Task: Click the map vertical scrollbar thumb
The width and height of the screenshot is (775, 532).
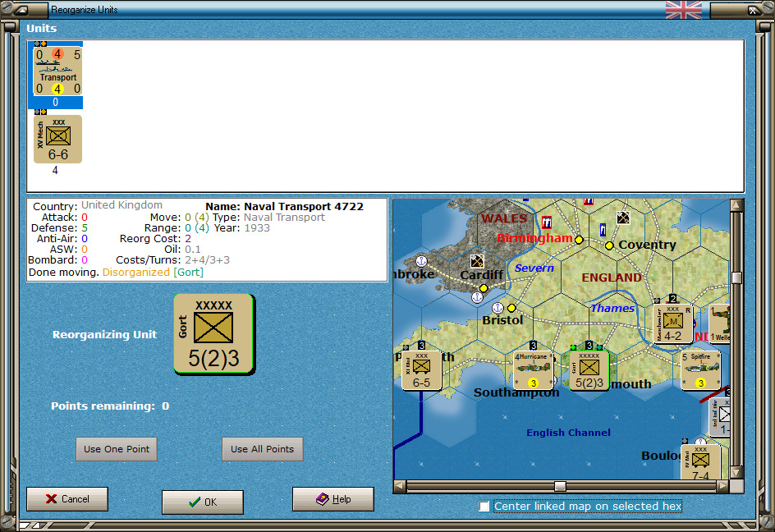Action: pyautogui.click(x=736, y=277)
